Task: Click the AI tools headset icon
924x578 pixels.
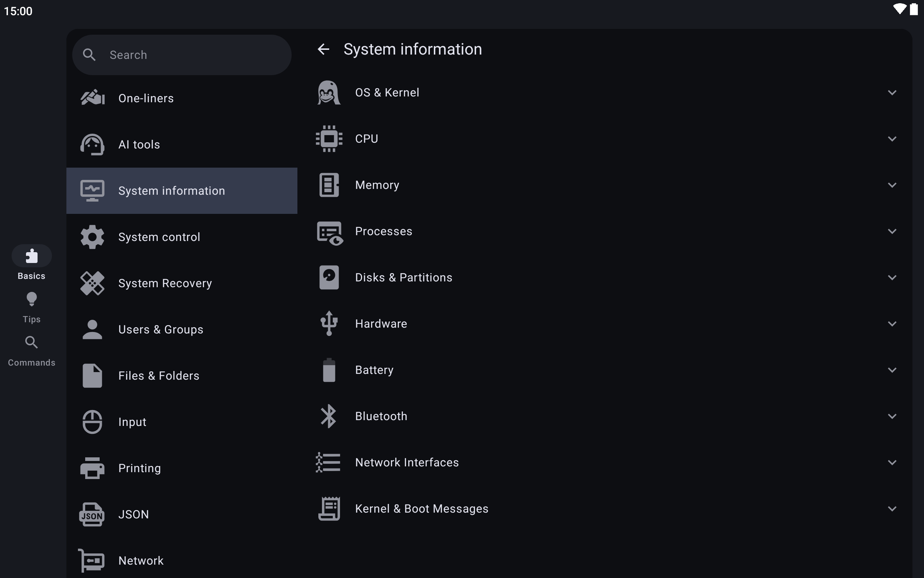Action: (x=92, y=144)
